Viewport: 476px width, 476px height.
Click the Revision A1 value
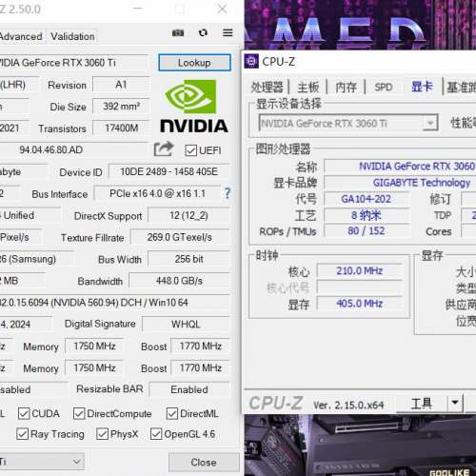pyautogui.click(x=121, y=85)
